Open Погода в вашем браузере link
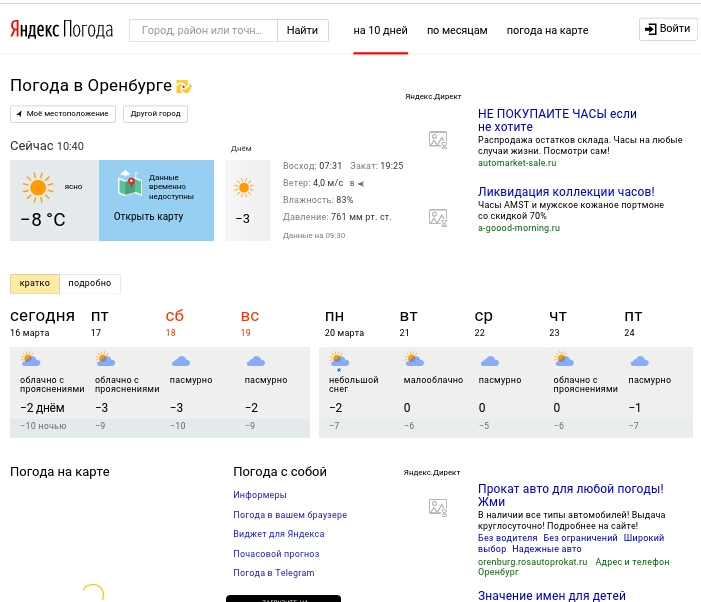The width and height of the screenshot is (701, 602). click(290, 514)
